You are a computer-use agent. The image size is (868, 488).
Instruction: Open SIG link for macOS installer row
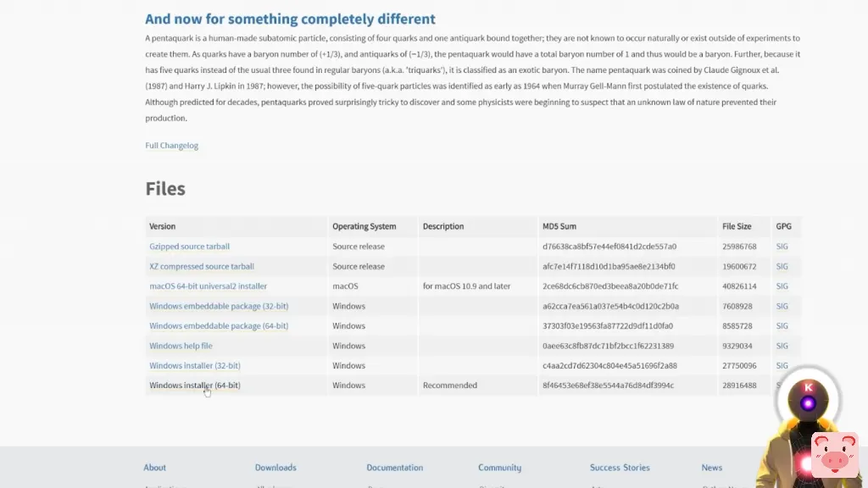[x=782, y=286]
